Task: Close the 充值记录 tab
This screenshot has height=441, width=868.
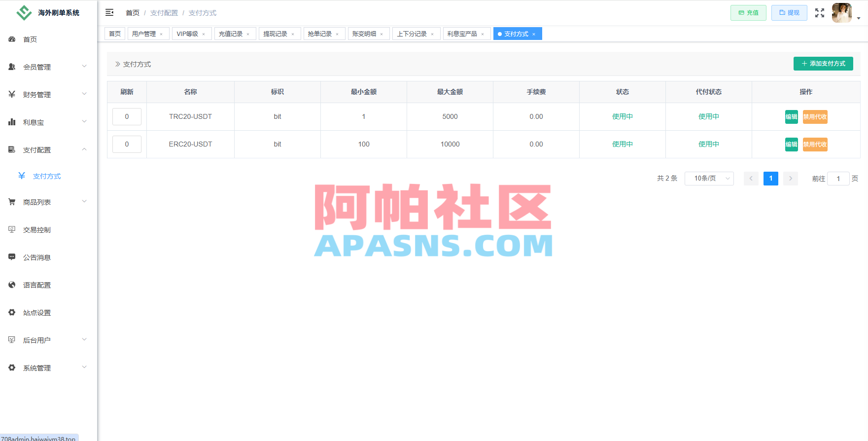Action: pos(248,34)
